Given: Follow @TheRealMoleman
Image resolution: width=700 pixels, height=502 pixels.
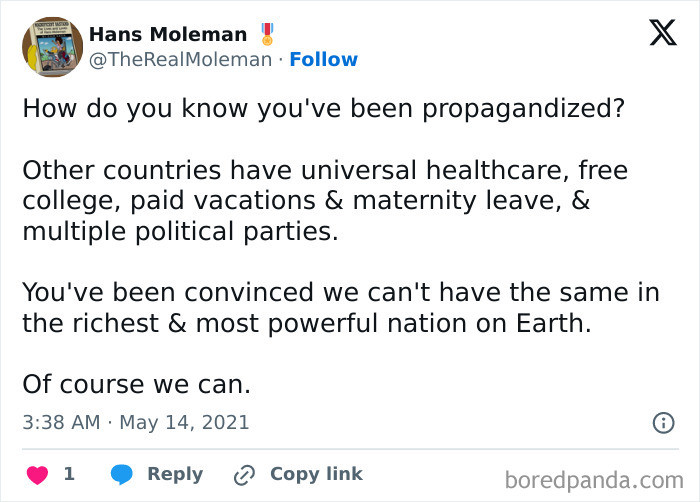Looking at the screenshot, I should pos(324,59).
